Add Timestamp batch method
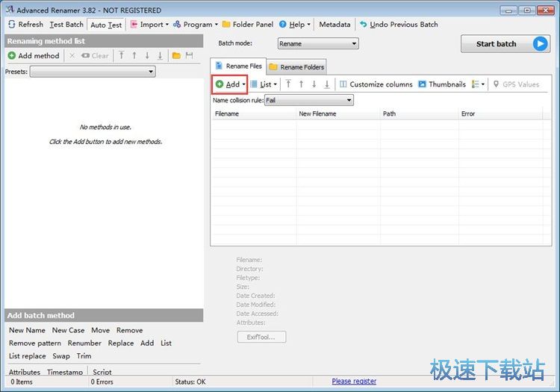This screenshot has height=392, width=560. (x=65, y=372)
